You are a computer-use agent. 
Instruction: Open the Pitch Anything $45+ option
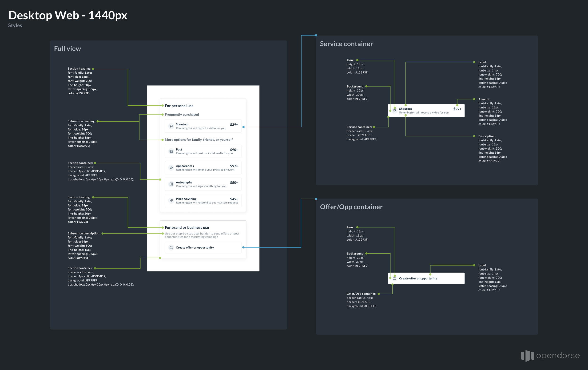(x=203, y=201)
